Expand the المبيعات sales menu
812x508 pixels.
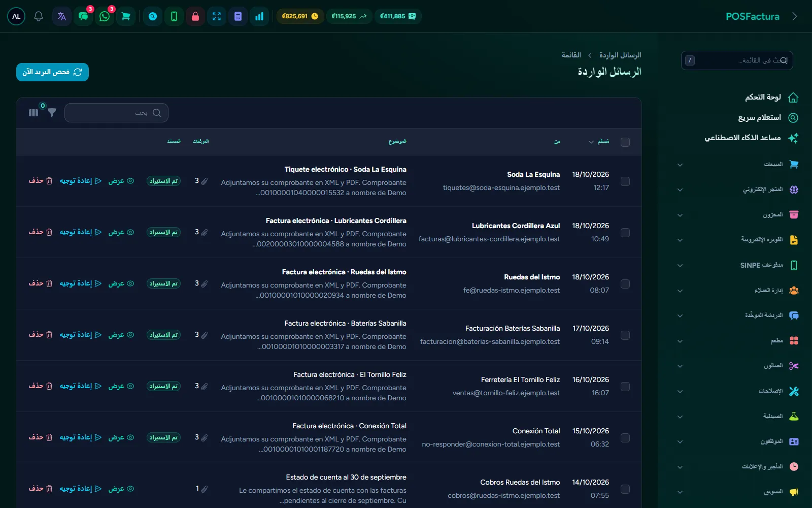[x=739, y=165]
